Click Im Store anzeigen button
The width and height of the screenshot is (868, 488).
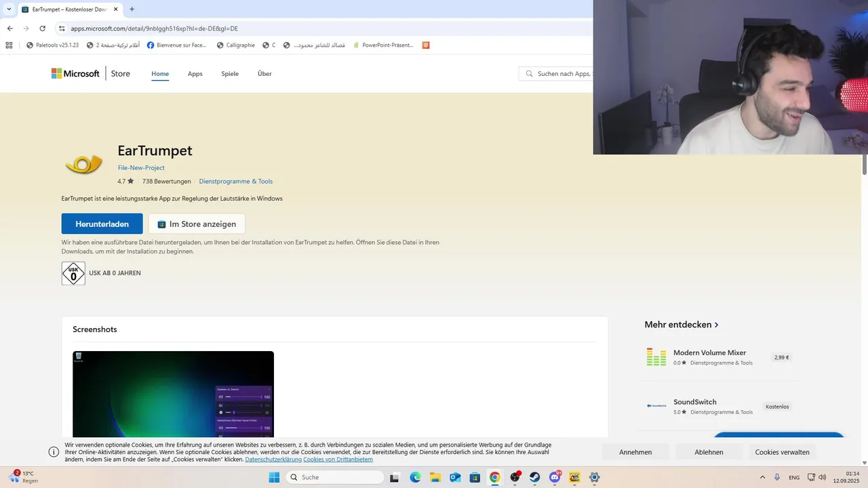(x=197, y=224)
